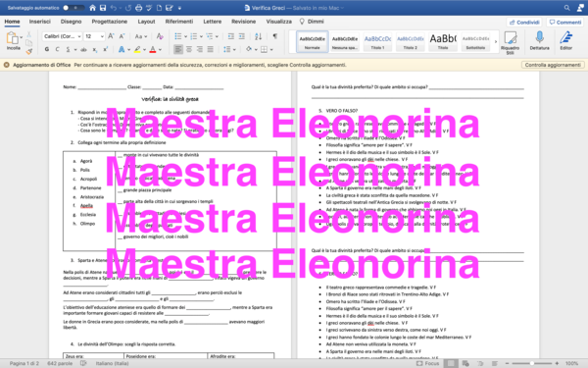Viewport: 588px width, 368px height.
Task: Open the Inserisci tab
Action: [40, 22]
